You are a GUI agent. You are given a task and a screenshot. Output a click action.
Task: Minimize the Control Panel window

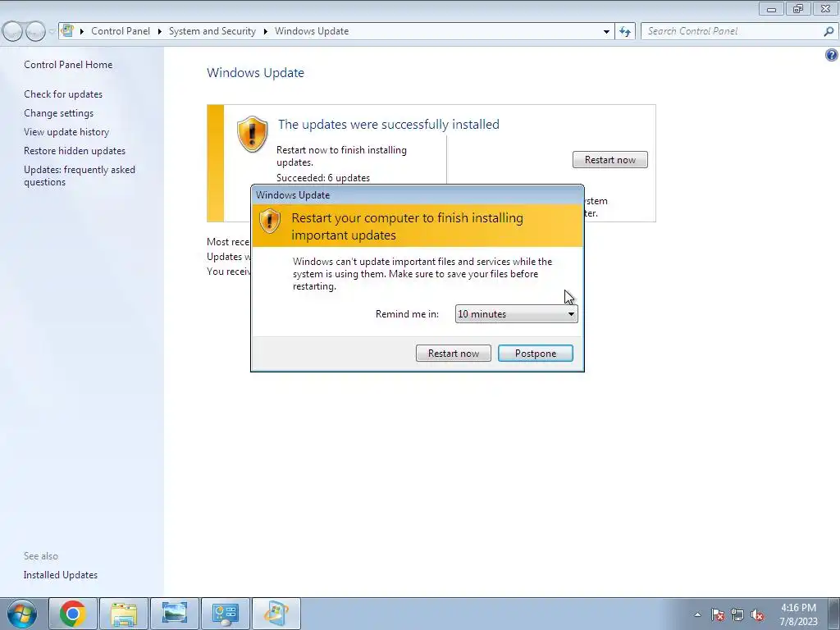click(771, 8)
